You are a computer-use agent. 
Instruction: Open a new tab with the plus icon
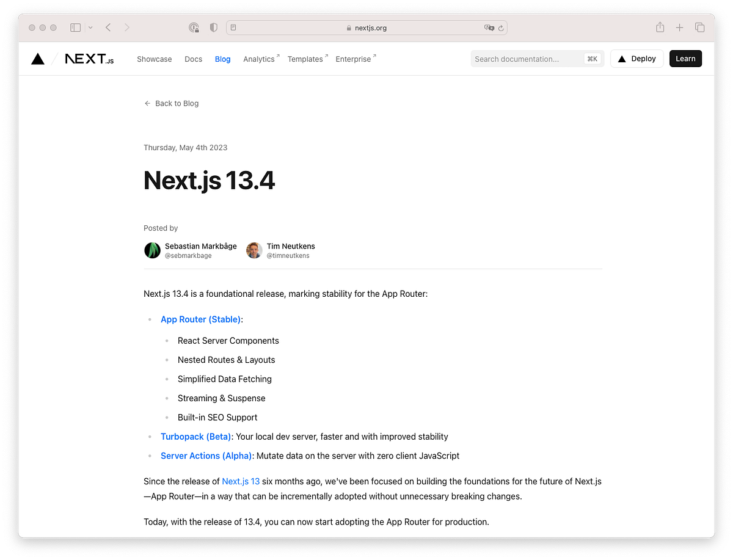pos(679,27)
